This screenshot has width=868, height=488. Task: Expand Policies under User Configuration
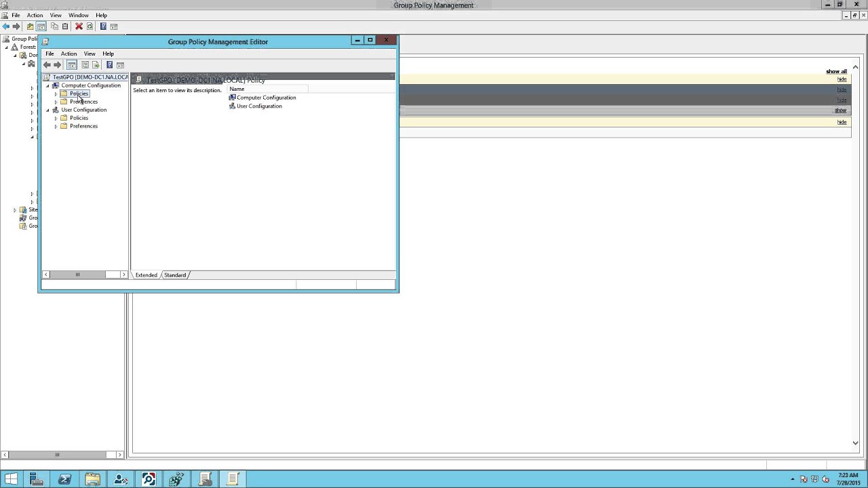56,118
